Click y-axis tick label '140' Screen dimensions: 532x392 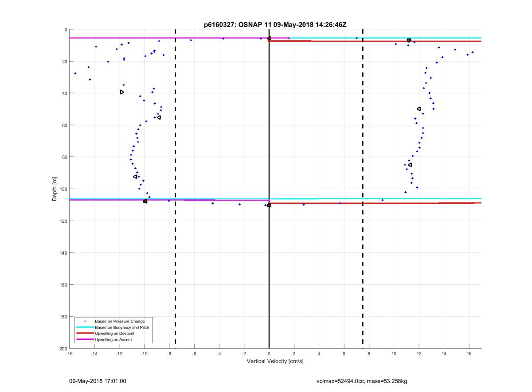pos(63,253)
